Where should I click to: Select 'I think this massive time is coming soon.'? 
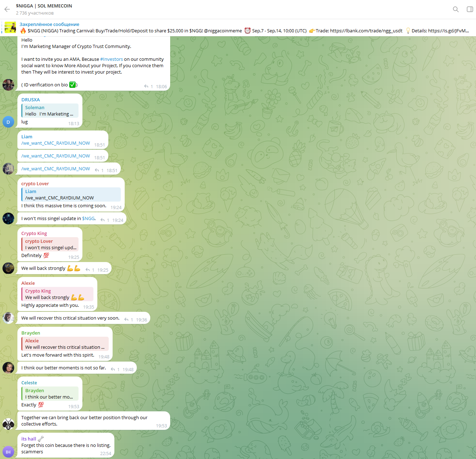tap(64, 206)
